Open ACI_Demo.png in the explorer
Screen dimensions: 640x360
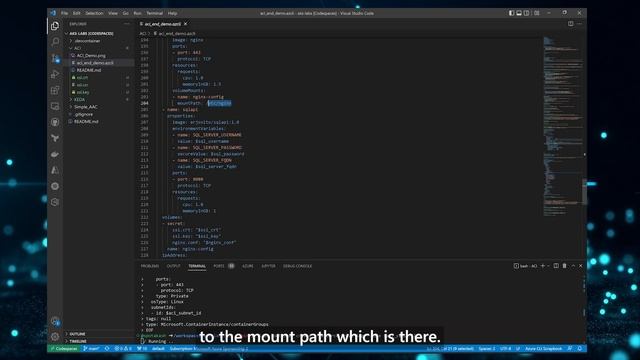pos(91,56)
